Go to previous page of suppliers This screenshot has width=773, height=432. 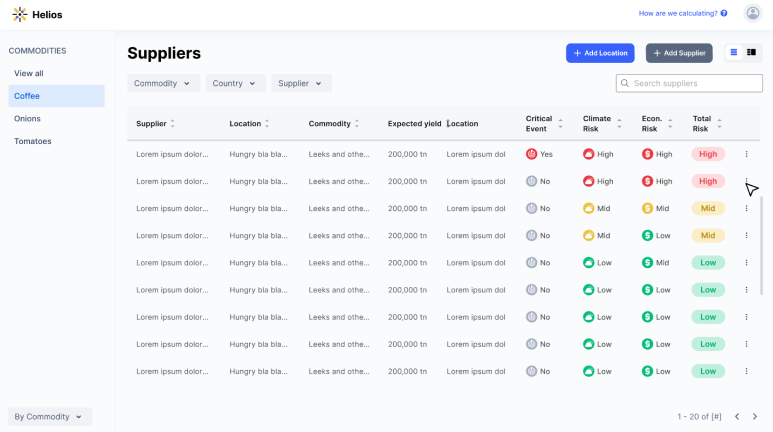pos(737,417)
